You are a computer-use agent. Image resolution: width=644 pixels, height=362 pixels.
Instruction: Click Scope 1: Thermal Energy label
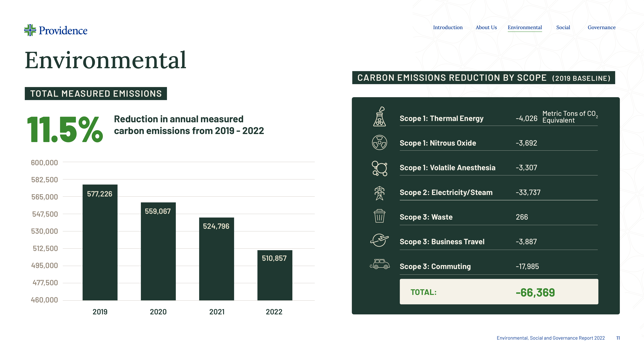[441, 118]
